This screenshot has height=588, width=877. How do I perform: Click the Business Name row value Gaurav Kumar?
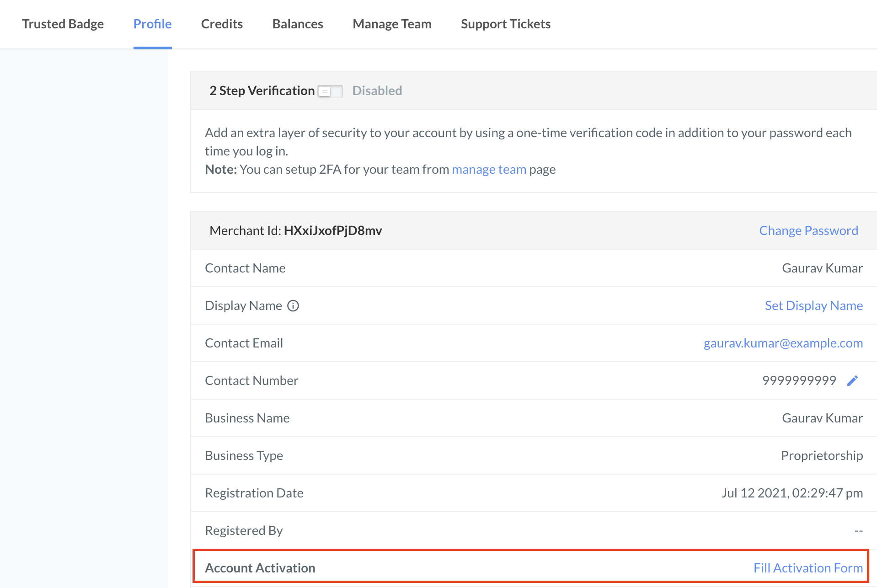(823, 418)
